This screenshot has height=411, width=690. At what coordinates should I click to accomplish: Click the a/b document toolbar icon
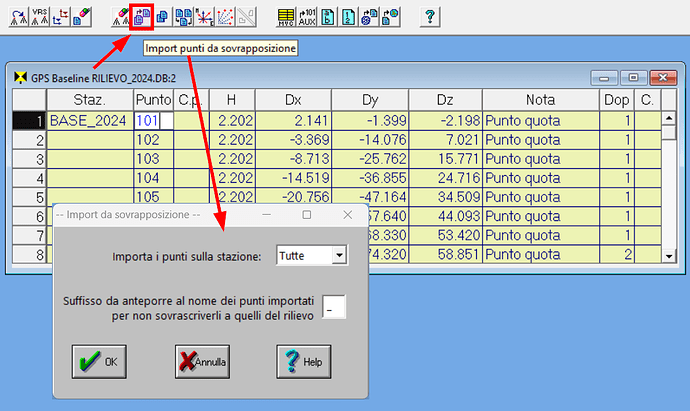tap(328, 17)
